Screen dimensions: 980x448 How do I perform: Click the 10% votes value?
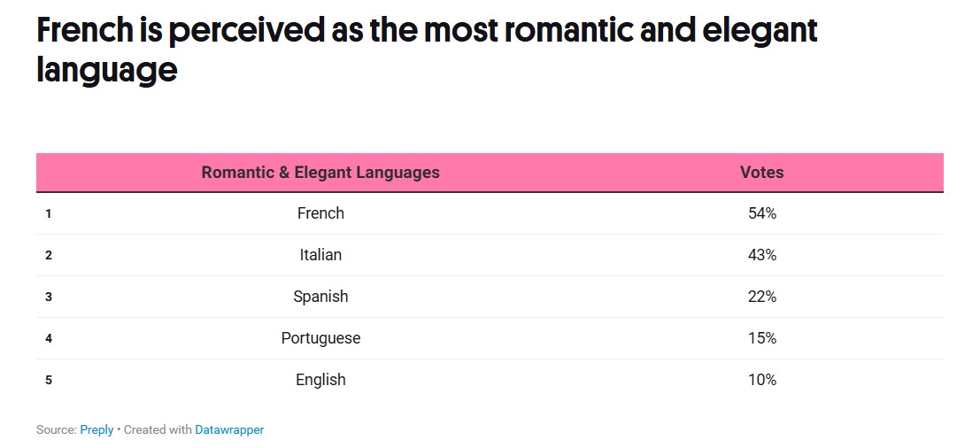pos(761,380)
